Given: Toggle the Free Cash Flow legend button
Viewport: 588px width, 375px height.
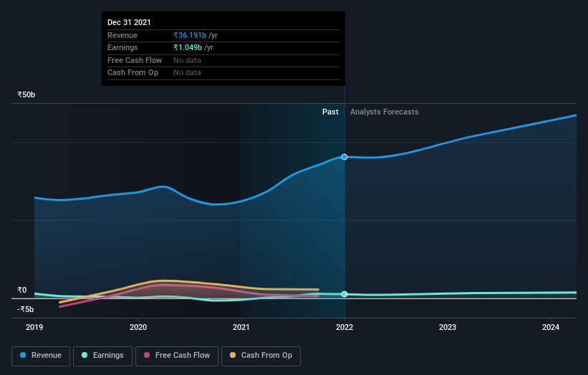Looking at the screenshot, I should coord(177,356).
